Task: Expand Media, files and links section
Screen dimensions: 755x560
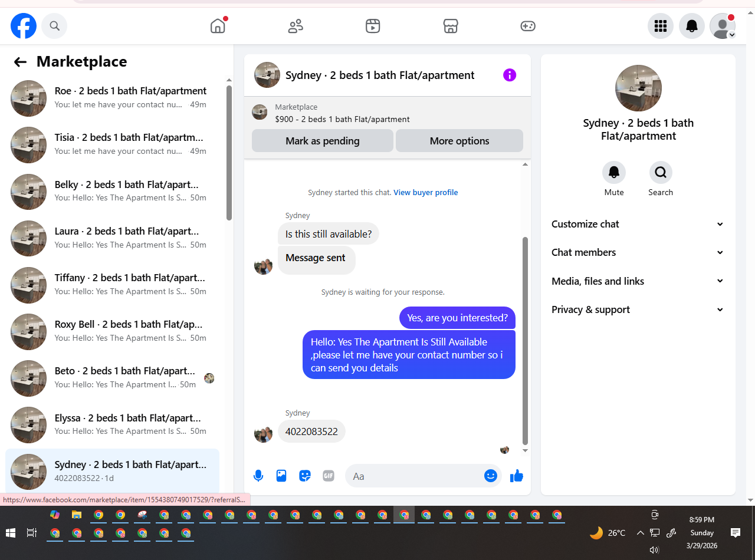Action: point(638,281)
